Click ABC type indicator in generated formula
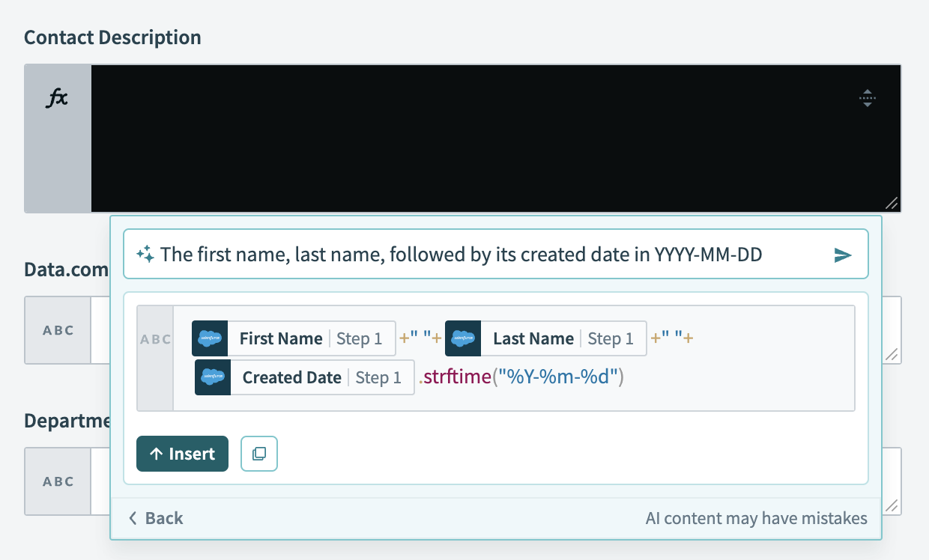The width and height of the screenshot is (929, 560). tap(155, 339)
